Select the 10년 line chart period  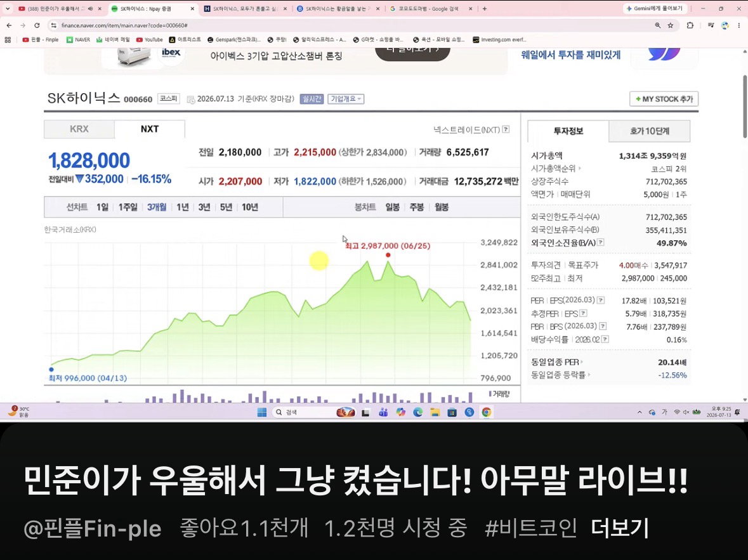(x=249, y=207)
